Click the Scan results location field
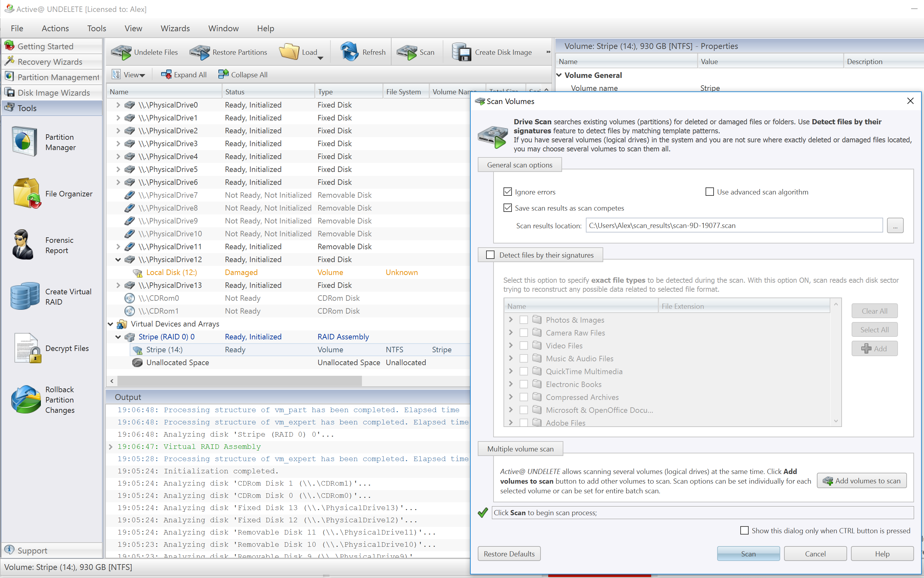924x578 pixels. tap(734, 225)
